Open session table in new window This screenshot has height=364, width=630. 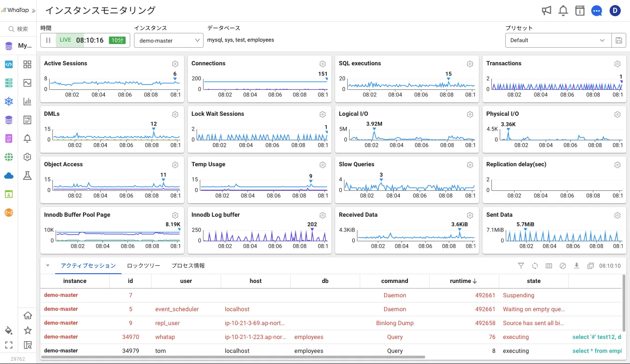(x=591, y=266)
